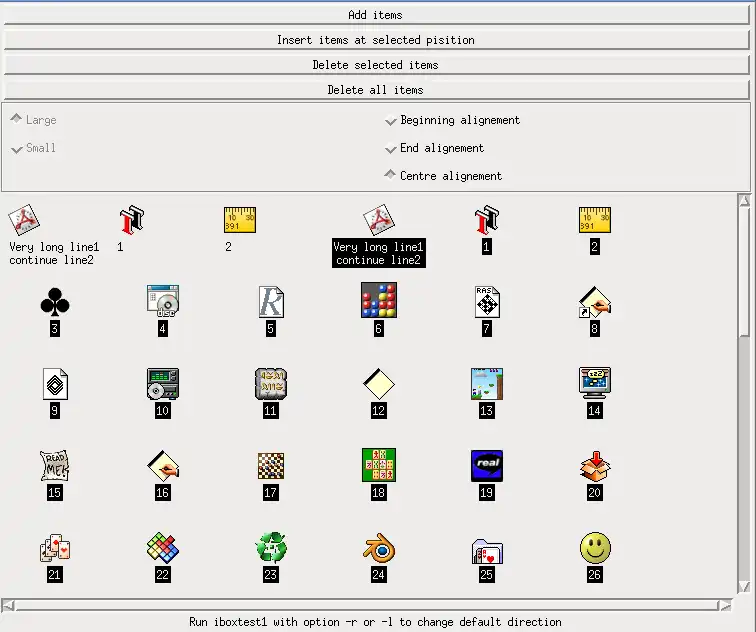Select the platform game icon labeled 13

tap(486, 384)
